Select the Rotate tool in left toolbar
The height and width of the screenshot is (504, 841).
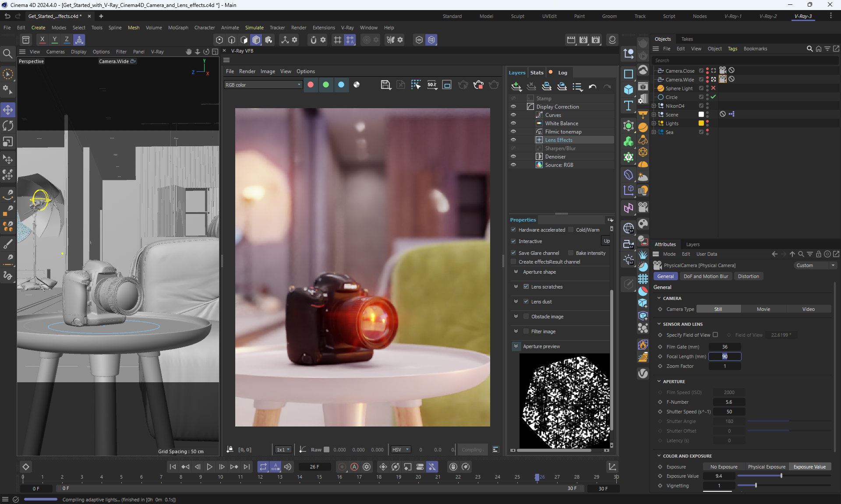[x=8, y=126]
